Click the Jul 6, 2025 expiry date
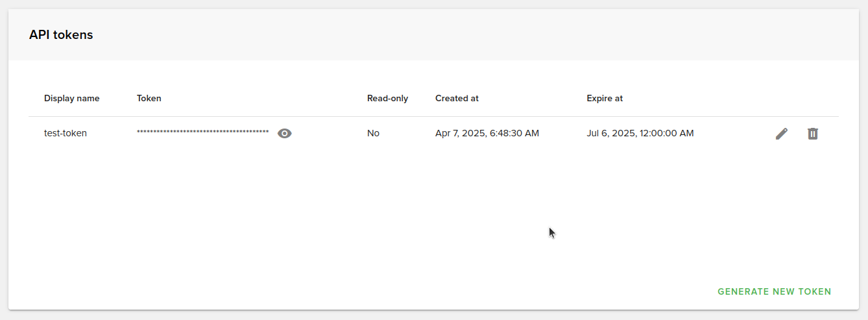 click(x=640, y=133)
